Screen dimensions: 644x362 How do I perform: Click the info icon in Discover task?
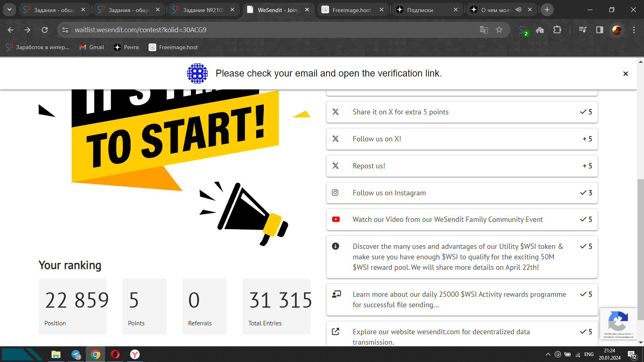tap(335, 246)
